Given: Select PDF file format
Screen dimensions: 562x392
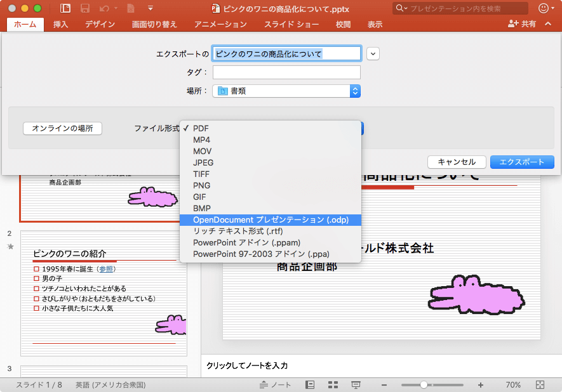Looking at the screenshot, I should point(271,128).
